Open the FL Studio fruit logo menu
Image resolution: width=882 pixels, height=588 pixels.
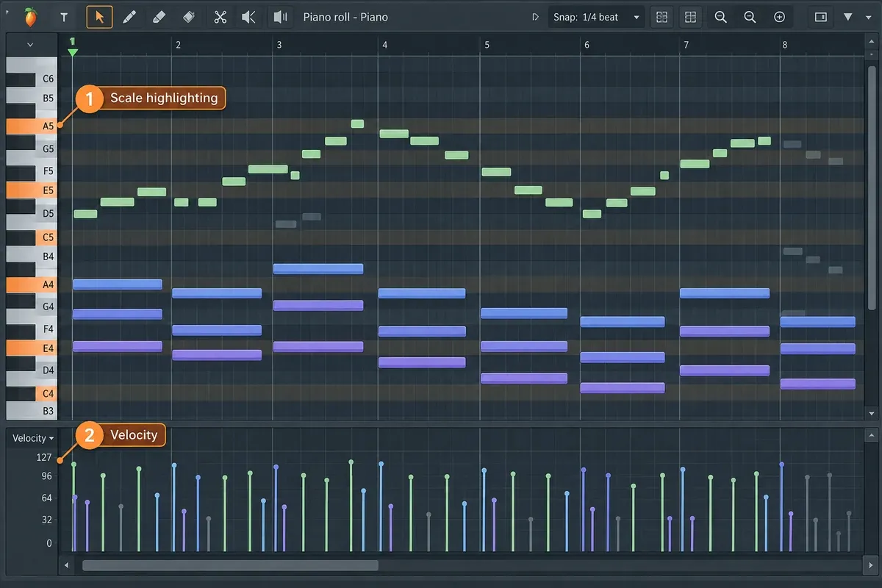pos(30,16)
